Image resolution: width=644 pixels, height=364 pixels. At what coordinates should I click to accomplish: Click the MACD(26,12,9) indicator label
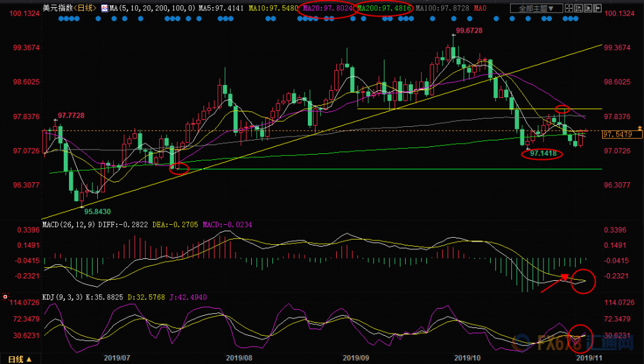tap(69, 225)
